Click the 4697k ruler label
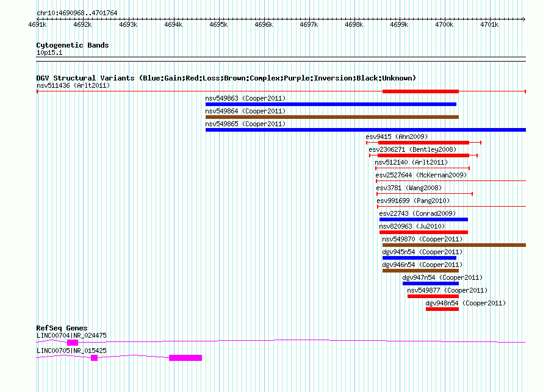The image size is (543, 392). 309,24
